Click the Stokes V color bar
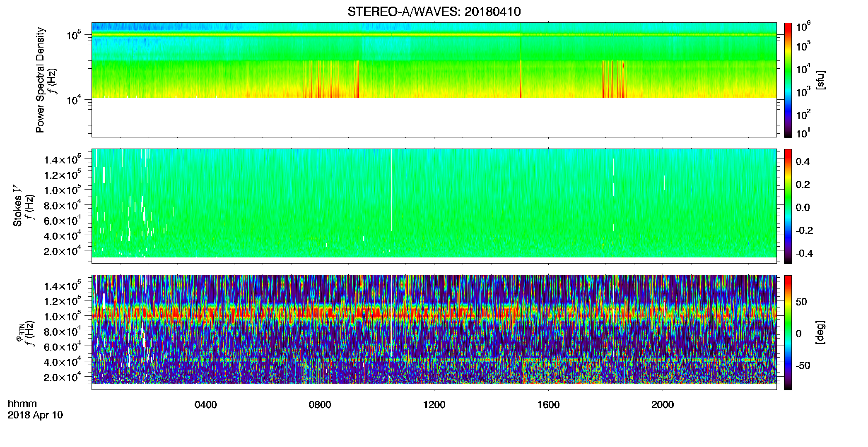The image size is (868, 447). pyautogui.click(x=788, y=206)
